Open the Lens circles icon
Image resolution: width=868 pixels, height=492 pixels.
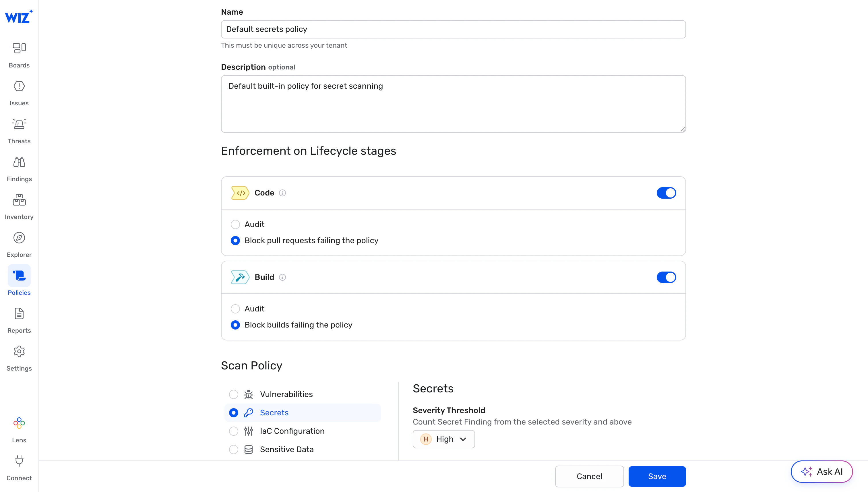point(19,423)
